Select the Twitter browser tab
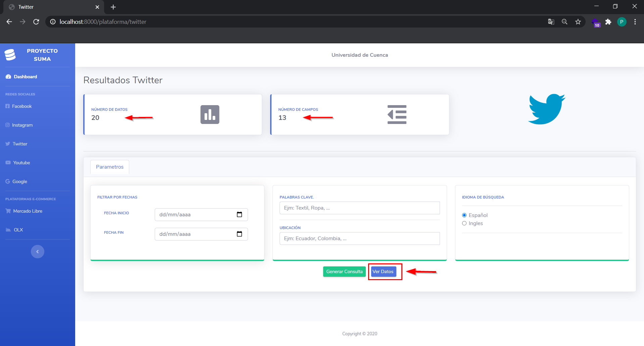The width and height of the screenshot is (644, 346). pyautogui.click(x=54, y=7)
